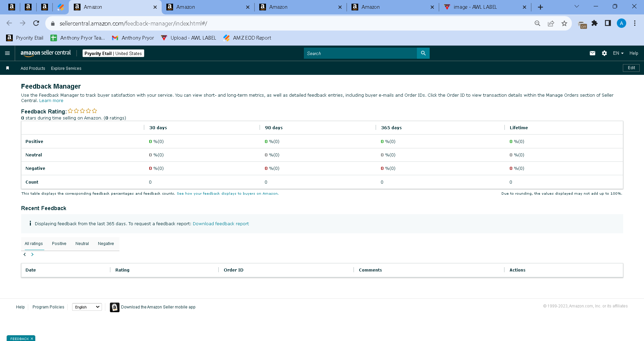View site information lock icon
Image resolution: width=644 pixels, height=341 pixels.
53,23
